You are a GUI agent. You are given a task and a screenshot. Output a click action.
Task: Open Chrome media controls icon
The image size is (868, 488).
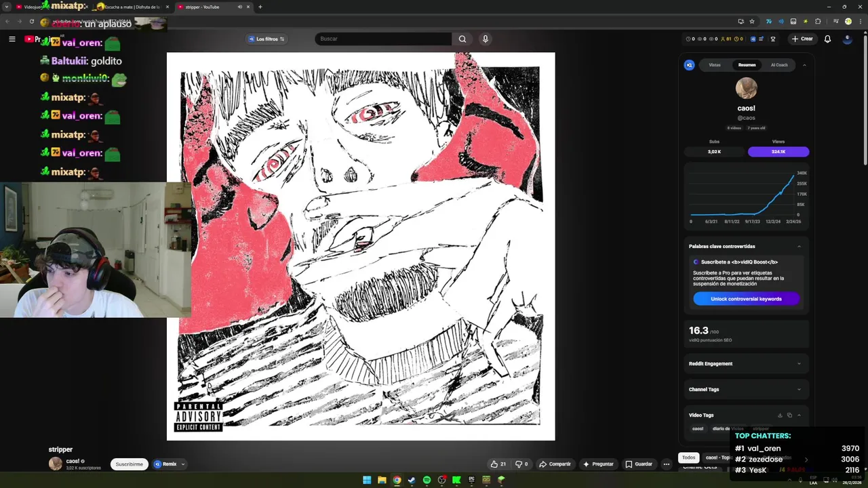835,21
